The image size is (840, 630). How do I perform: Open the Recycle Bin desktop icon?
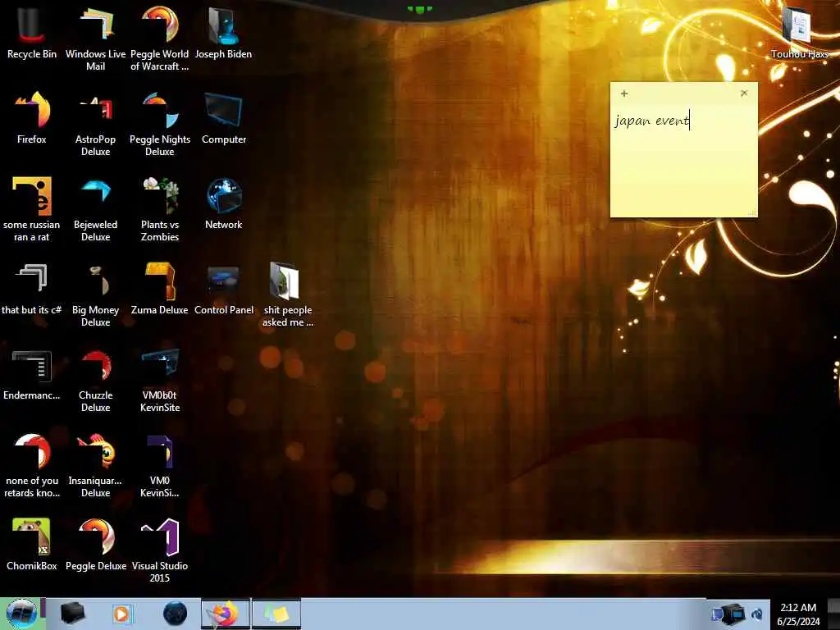tap(32, 33)
